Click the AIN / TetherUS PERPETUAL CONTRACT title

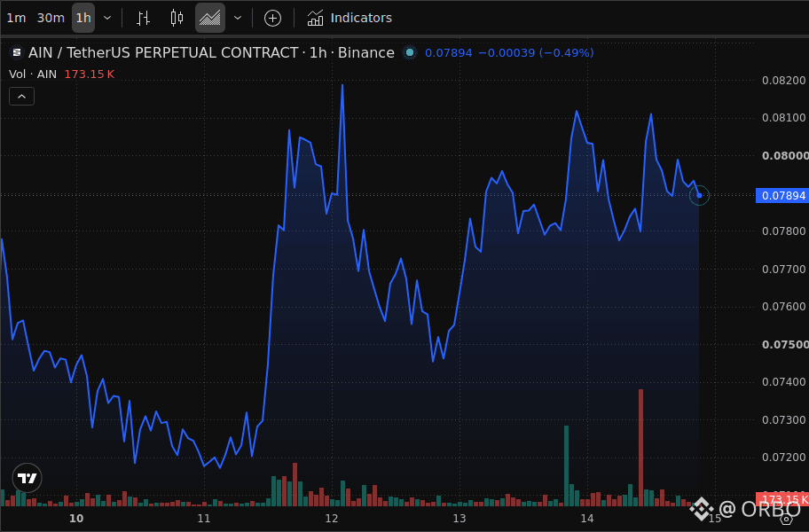163,52
